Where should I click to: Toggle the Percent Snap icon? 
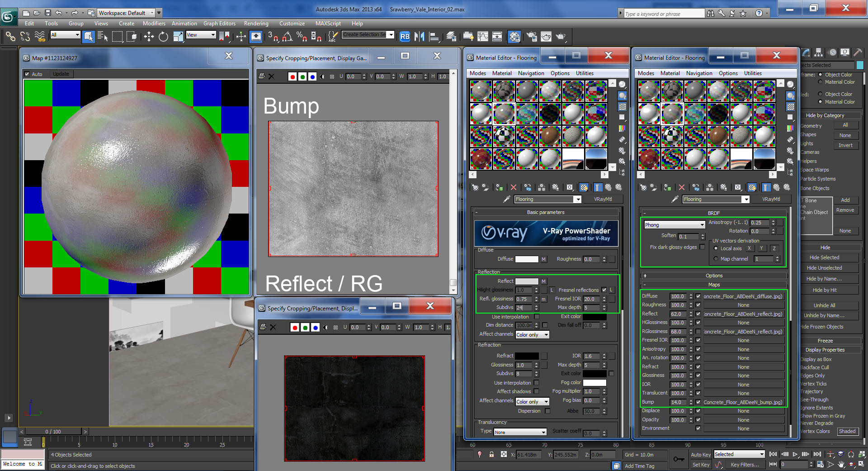click(x=302, y=37)
